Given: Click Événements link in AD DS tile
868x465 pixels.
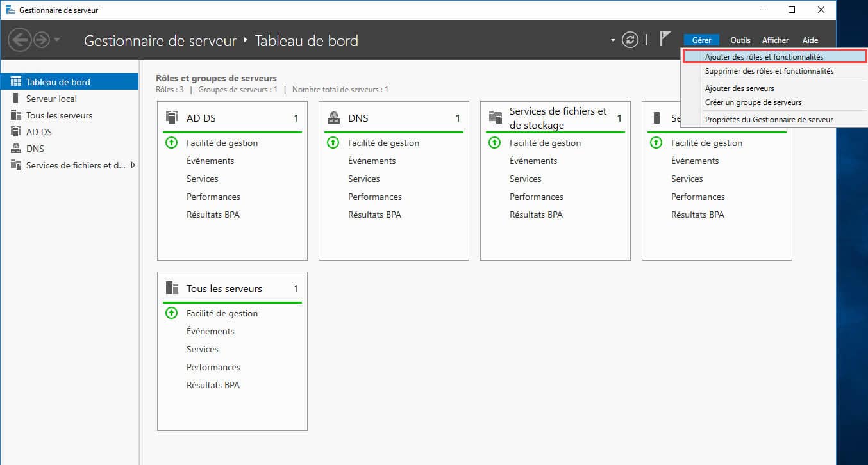Looking at the screenshot, I should coord(210,161).
